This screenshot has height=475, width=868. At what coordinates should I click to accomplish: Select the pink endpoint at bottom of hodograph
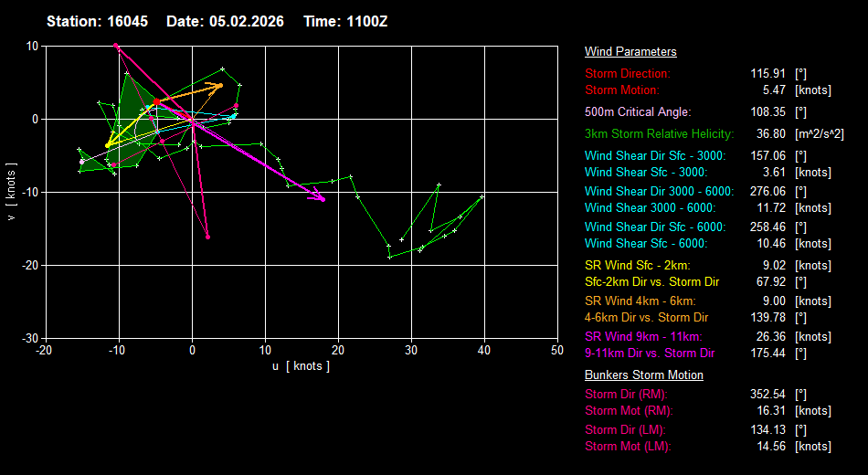click(x=208, y=237)
